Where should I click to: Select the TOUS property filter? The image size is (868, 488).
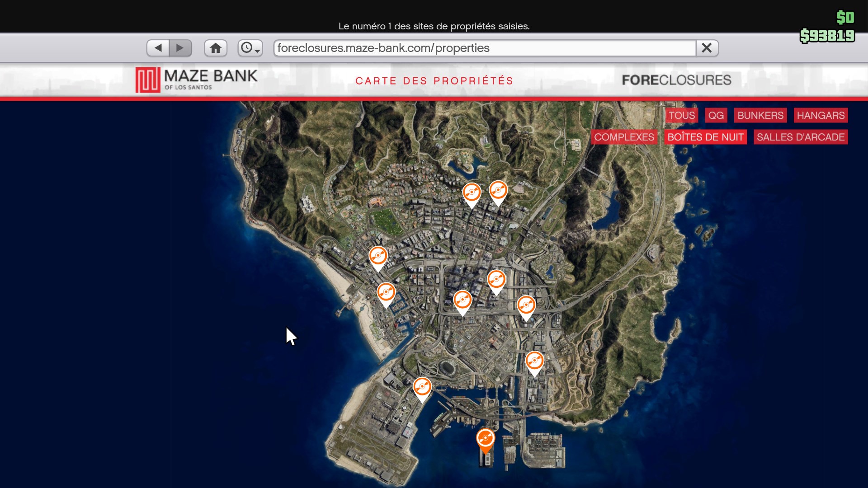coord(681,115)
